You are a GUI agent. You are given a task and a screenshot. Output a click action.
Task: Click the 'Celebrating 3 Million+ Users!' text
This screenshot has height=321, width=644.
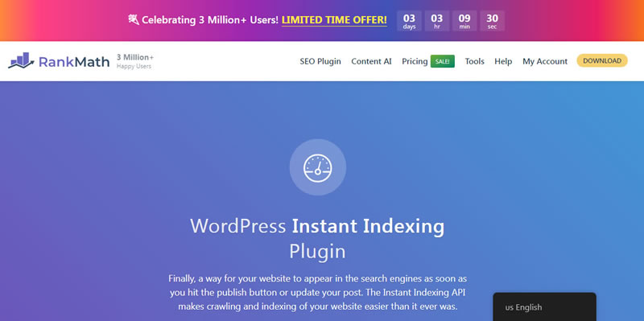[210, 19]
